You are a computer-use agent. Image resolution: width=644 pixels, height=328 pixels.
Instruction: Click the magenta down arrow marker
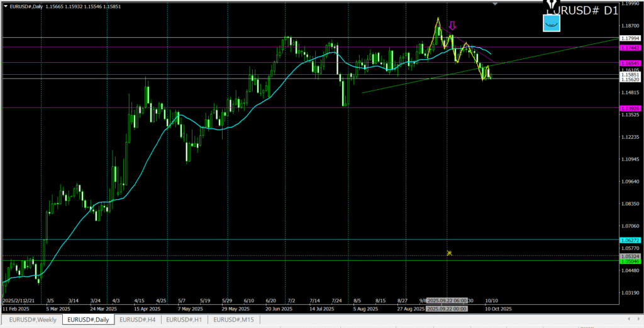coord(452,26)
